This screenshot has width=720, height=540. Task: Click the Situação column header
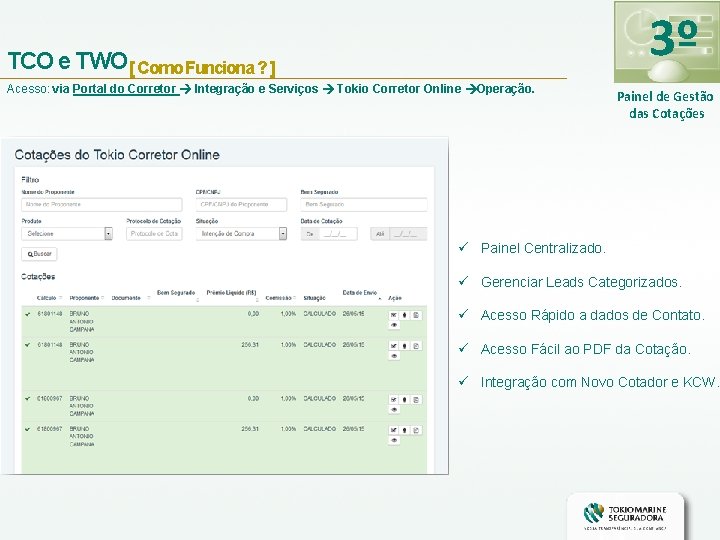point(315,298)
